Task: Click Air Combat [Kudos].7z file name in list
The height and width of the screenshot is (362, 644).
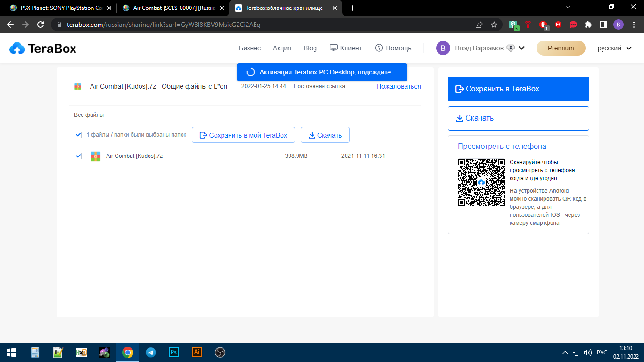Action: coord(134,156)
